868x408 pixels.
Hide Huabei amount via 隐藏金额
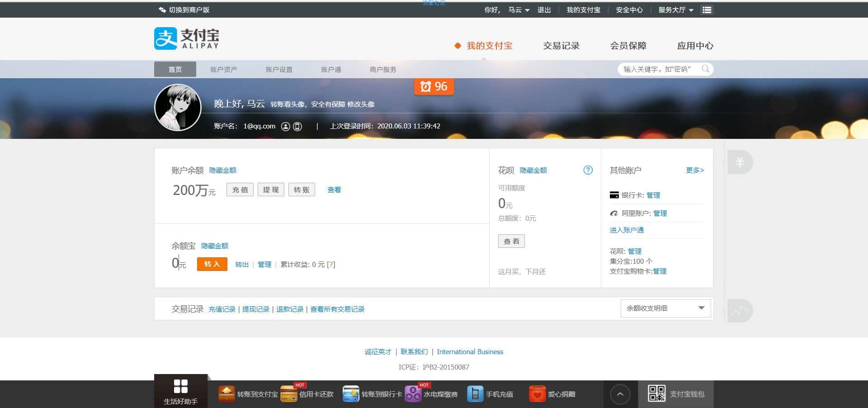point(533,171)
